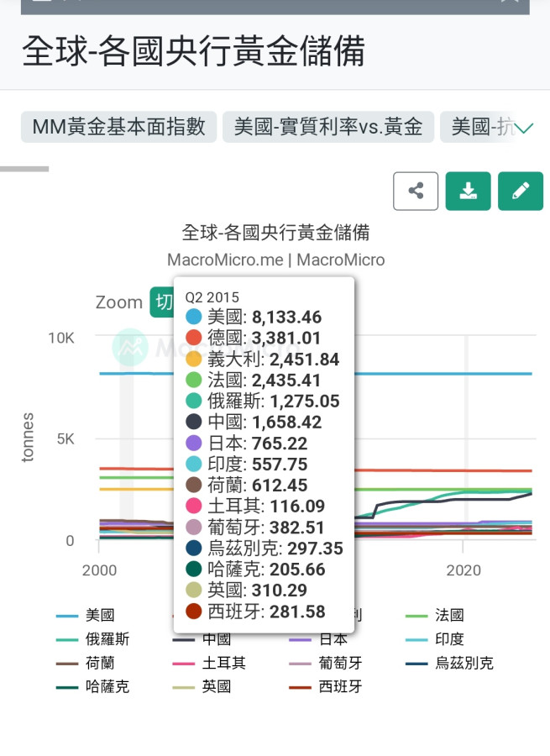Click the share chart icon
The height and width of the screenshot is (756, 550).
coord(416,191)
